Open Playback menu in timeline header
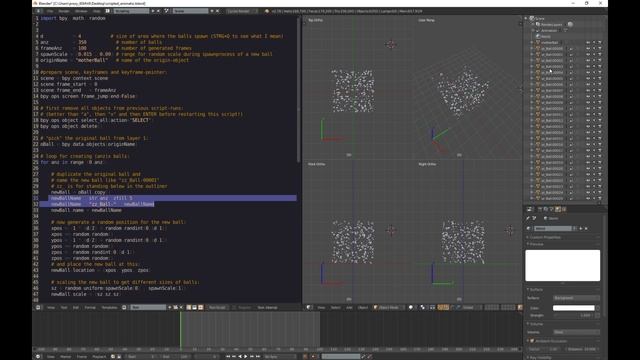 click(x=99, y=356)
